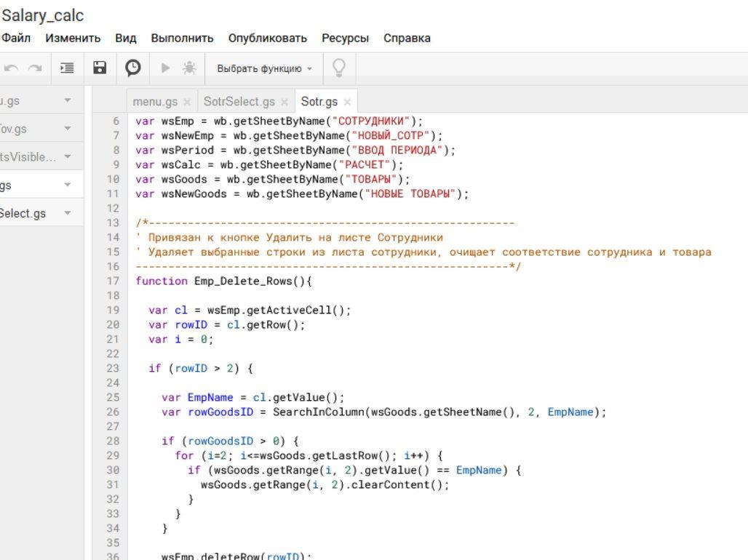Expand dropdown arrow of ov.gs sidebar file
The image size is (748, 560).
(x=67, y=128)
